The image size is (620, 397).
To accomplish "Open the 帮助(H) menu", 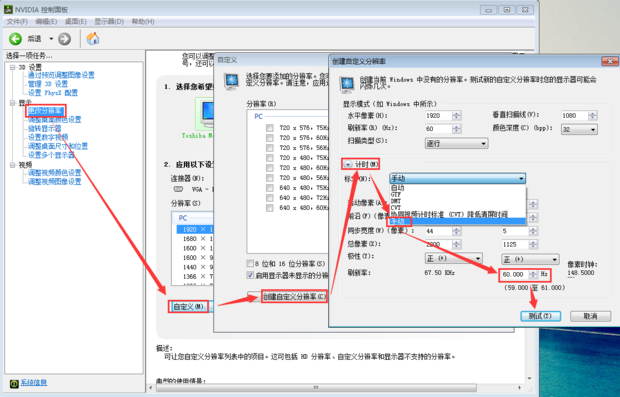I will pos(143,21).
